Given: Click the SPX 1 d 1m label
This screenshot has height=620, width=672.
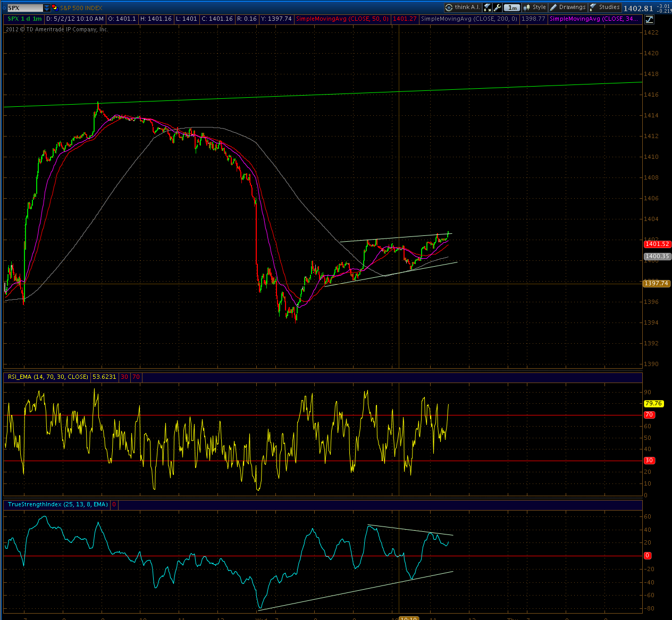Looking at the screenshot, I should 24,19.
